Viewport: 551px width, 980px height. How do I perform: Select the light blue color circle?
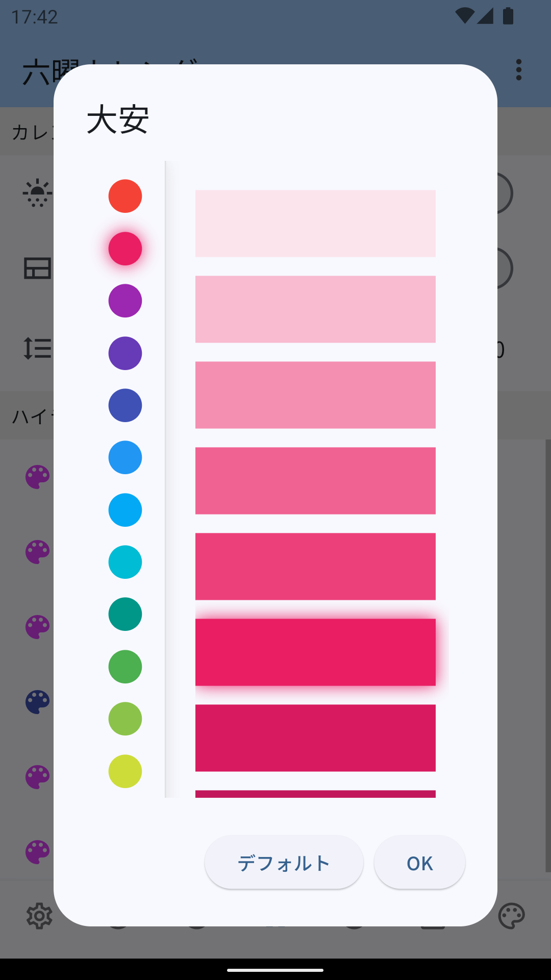(x=125, y=510)
